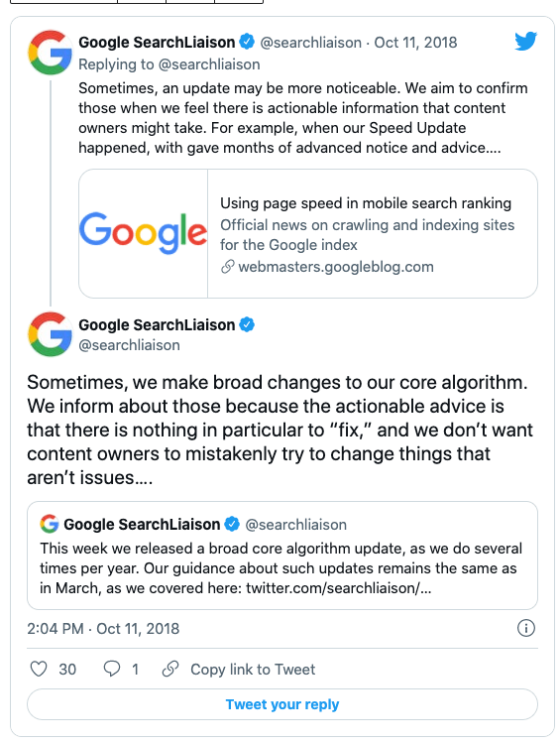
Task: Click verified badge beside top account name
Action: 247,42
